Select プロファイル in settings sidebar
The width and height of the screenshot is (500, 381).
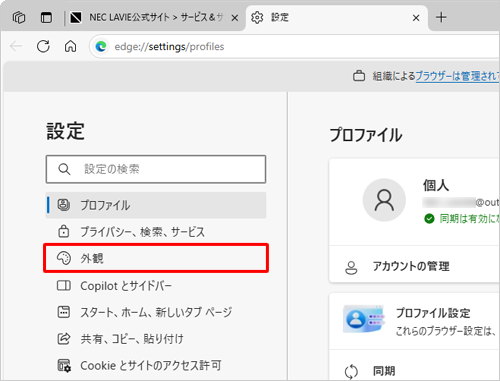(x=156, y=205)
